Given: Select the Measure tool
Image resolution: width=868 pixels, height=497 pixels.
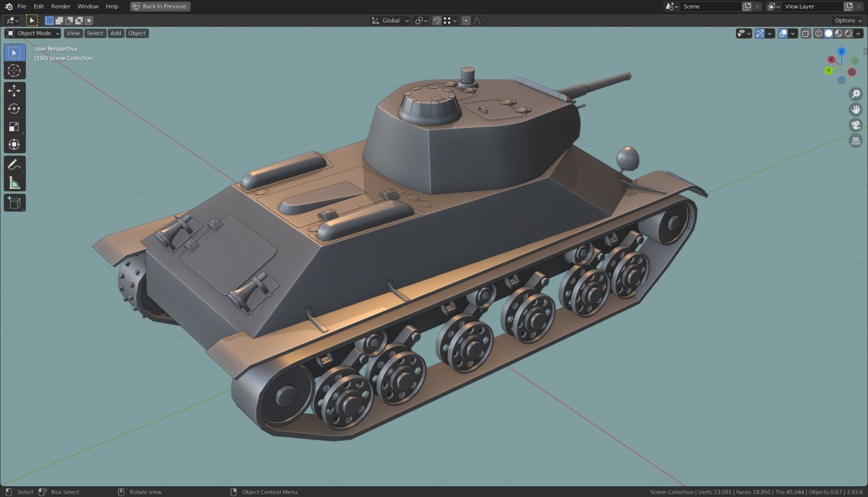Looking at the screenshot, I should click(x=15, y=183).
